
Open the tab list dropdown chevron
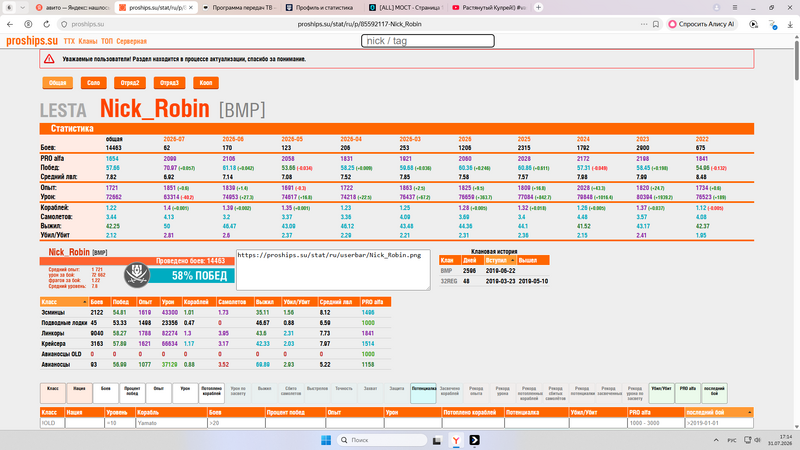pyautogui.click(x=22, y=8)
